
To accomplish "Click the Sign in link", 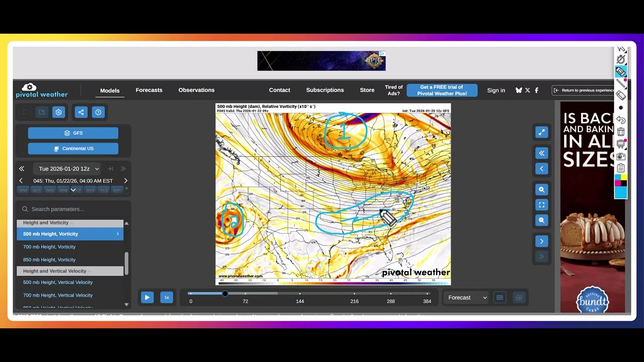I will click(x=496, y=90).
